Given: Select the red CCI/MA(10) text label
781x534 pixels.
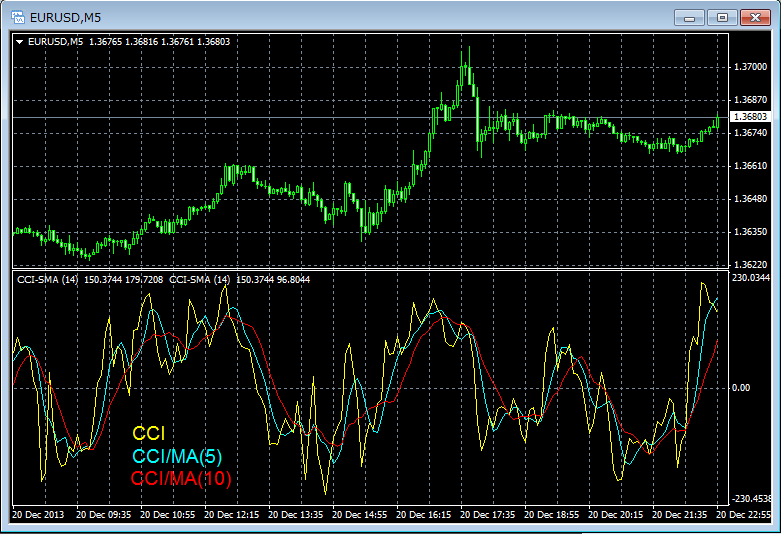Looking at the screenshot, I should [x=181, y=478].
